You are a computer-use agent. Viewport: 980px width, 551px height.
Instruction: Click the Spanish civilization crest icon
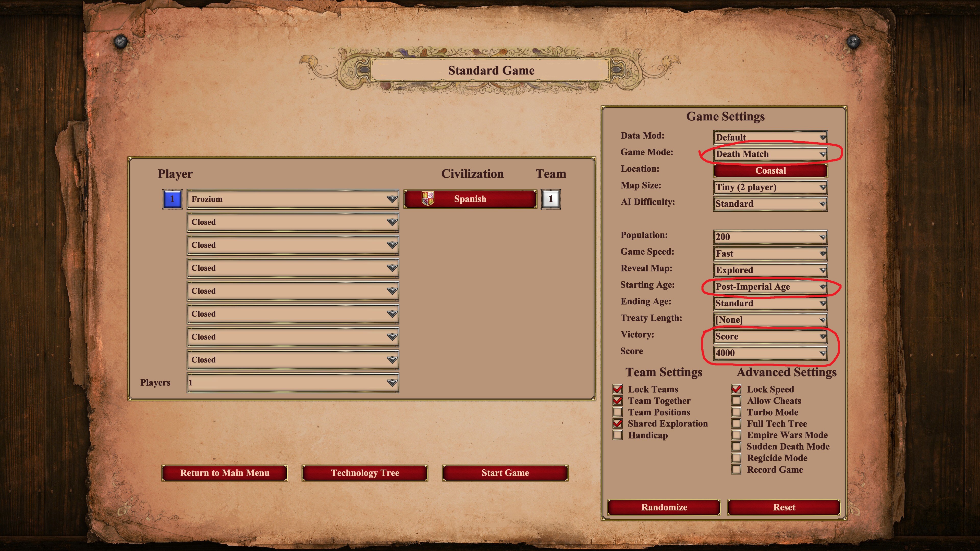point(428,198)
